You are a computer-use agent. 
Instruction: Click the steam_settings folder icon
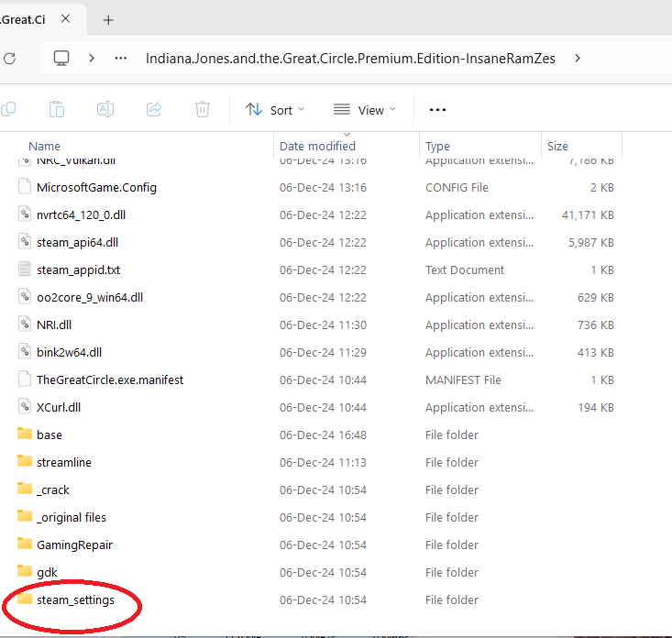[x=25, y=599]
